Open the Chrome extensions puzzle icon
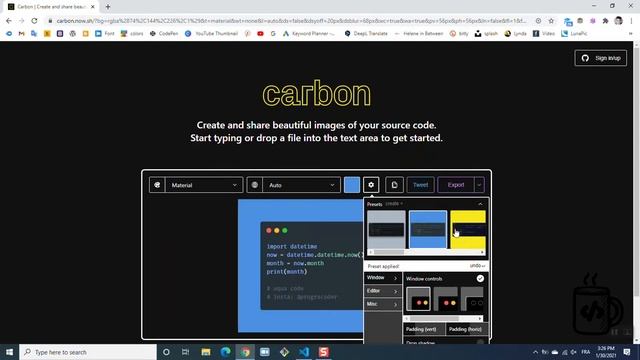 click(x=605, y=21)
